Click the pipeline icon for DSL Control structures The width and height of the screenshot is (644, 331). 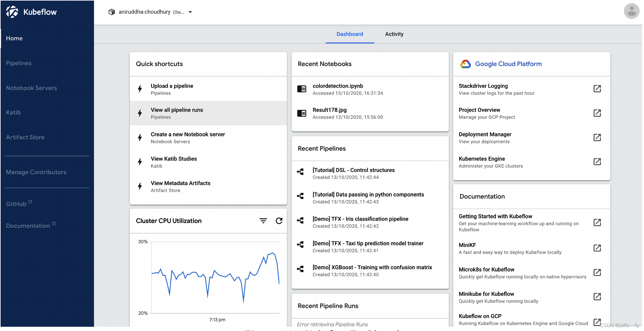[x=300, y=172]
